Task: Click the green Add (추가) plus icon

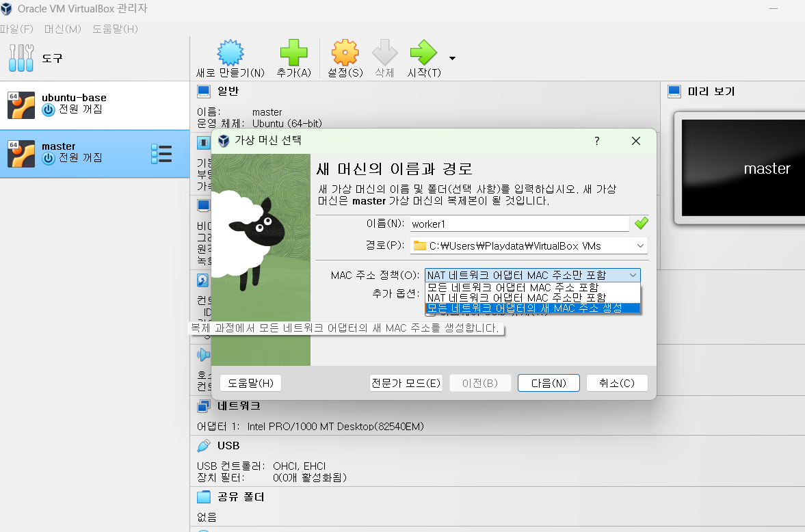Action: tap(293, 53)
